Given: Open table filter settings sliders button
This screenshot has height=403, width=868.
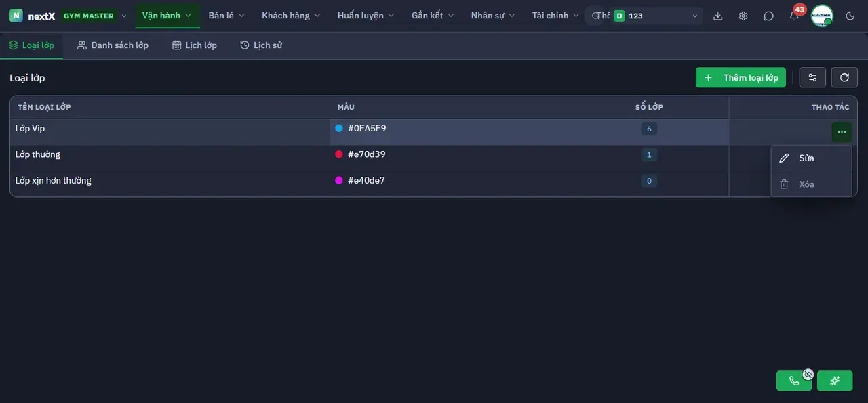Looking at the screenshot, I should (x=812, y=77).
